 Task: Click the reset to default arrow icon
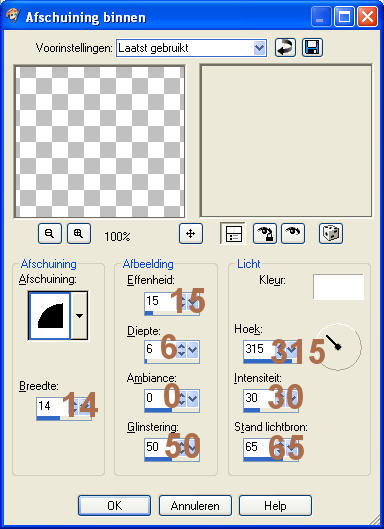(285, 48)
